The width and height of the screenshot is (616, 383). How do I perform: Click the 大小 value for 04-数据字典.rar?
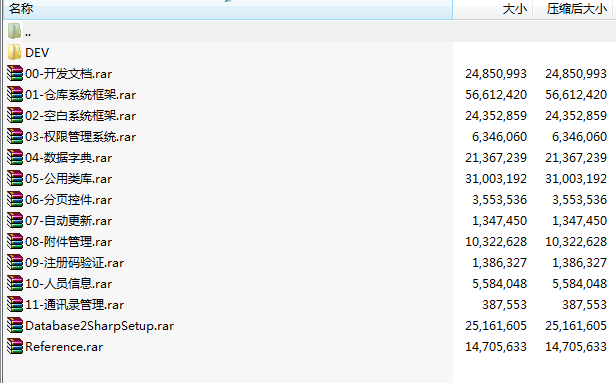[496, 158]
